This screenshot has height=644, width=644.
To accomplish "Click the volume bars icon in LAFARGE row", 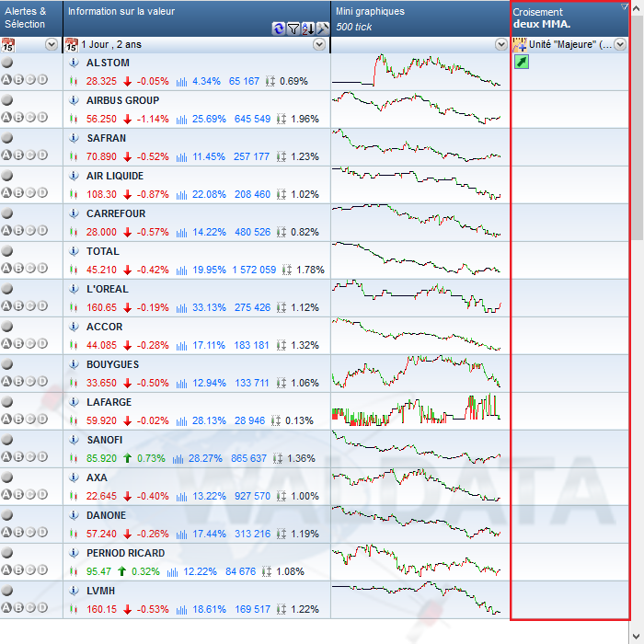I will [x=181, y=421].
